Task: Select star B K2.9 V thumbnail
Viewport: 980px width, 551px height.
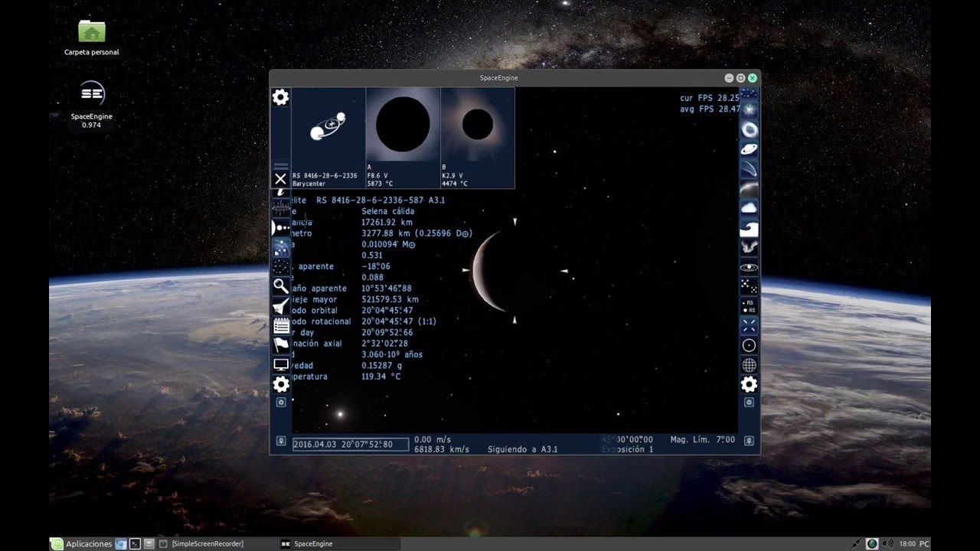Action: tap(478, 138)
